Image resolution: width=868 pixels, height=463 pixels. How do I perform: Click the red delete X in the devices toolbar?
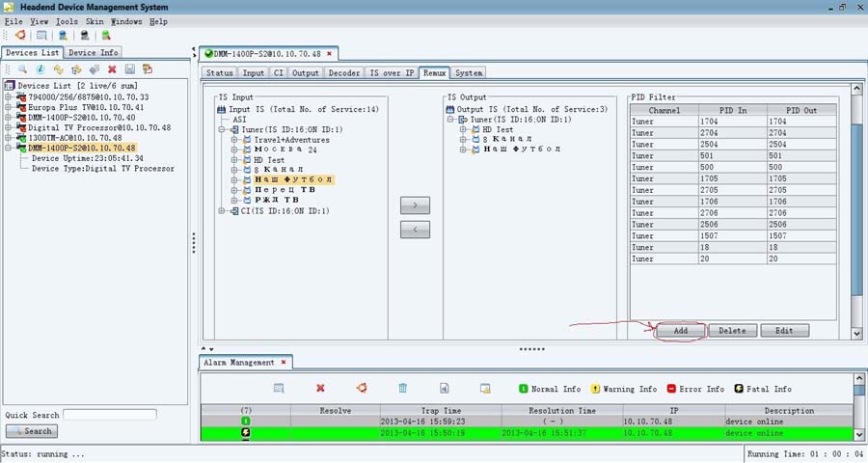tap(112, 69)
